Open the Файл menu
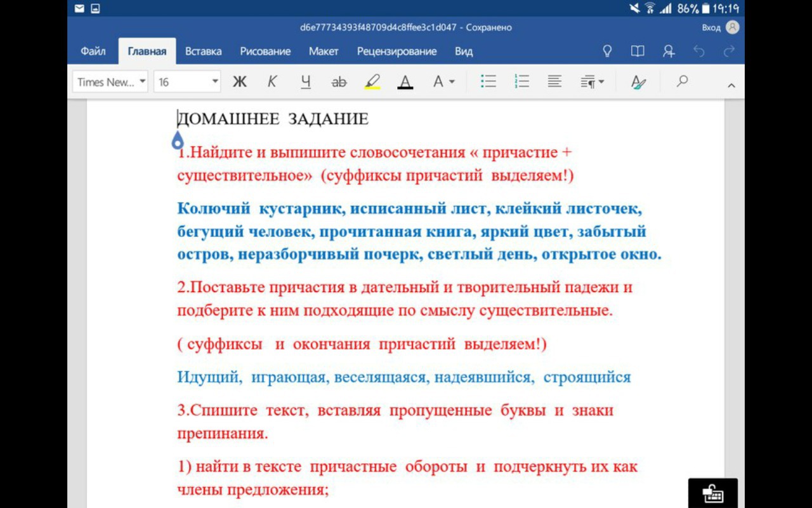The image size is (812, 508). [93, 51]
